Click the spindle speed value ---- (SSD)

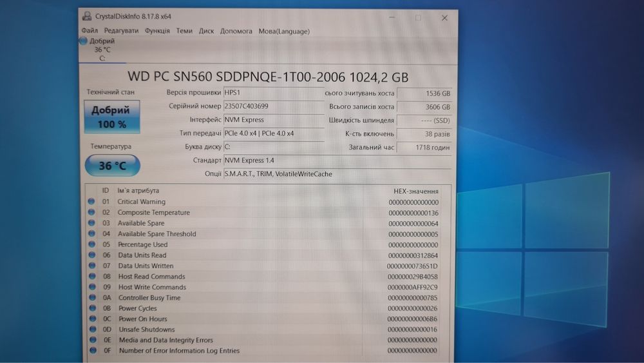424,121
